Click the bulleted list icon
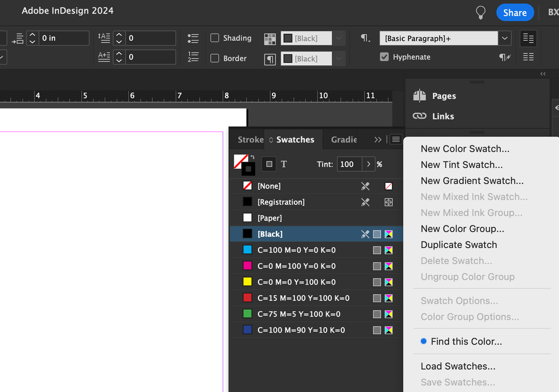The image size is (559, 392). pyautogui.click(x=193, y=37)
